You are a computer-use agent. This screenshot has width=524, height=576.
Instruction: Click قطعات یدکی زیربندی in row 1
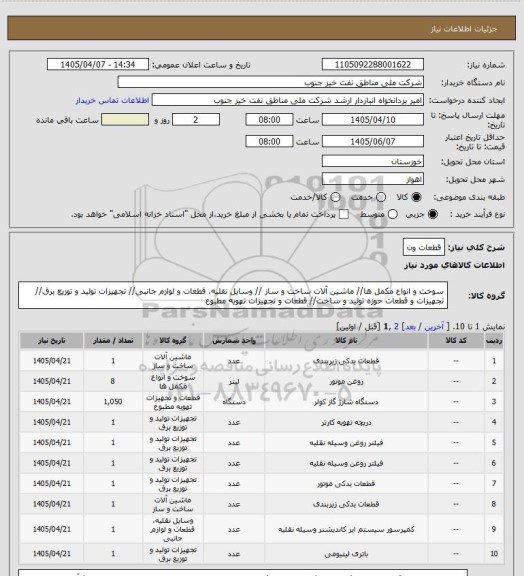(346, 361)
